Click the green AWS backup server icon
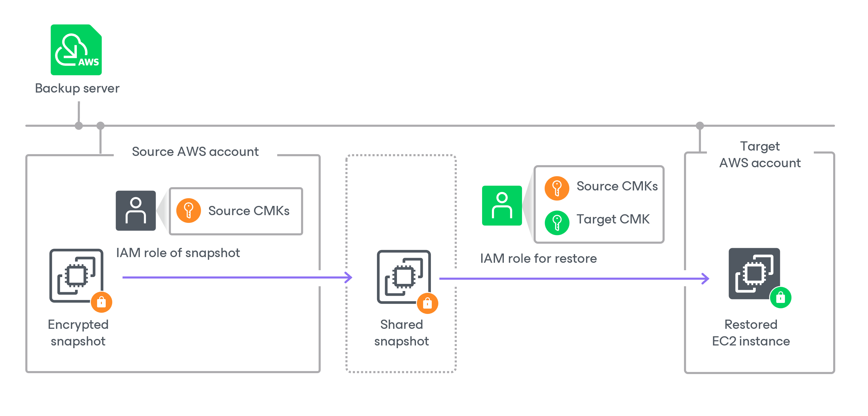 [76, 49]
